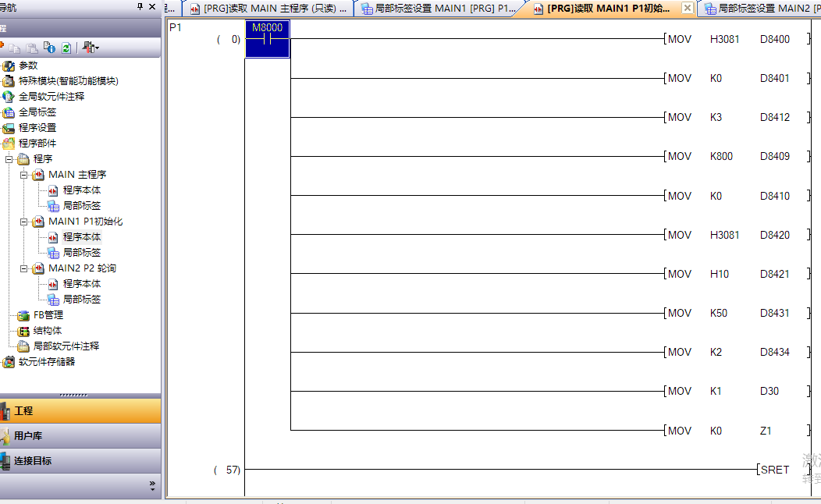This screenshot has height=504, width=821.
Task: Open the 参数 parameter node
Action: pyautogui.click(x=28, y=66)
